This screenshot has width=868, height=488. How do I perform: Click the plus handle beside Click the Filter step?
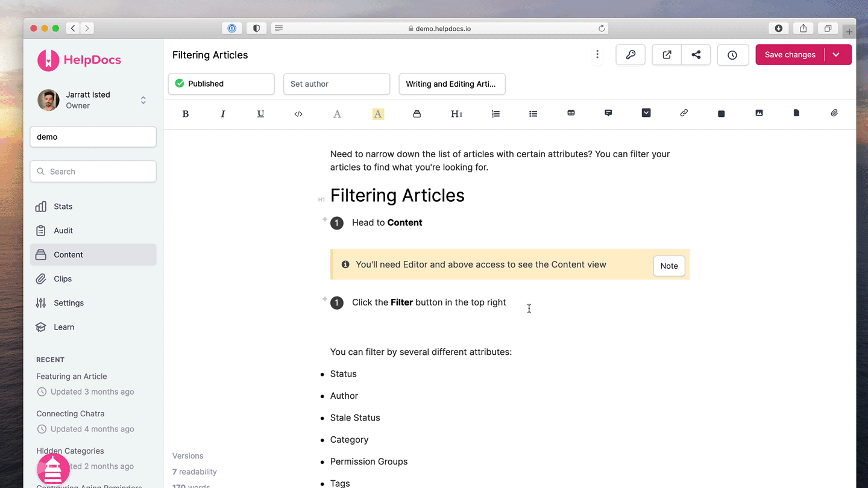(x=324, y=299)
